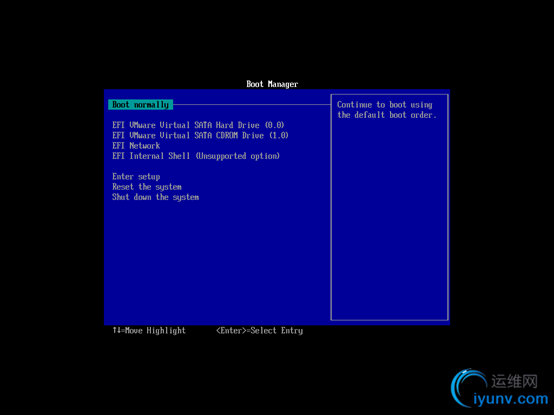Screen dimensions: 554x415
Task: Choose EFI VMware Virtual SATA CDROM Drive (1.0)
Action: coord(200,136)
